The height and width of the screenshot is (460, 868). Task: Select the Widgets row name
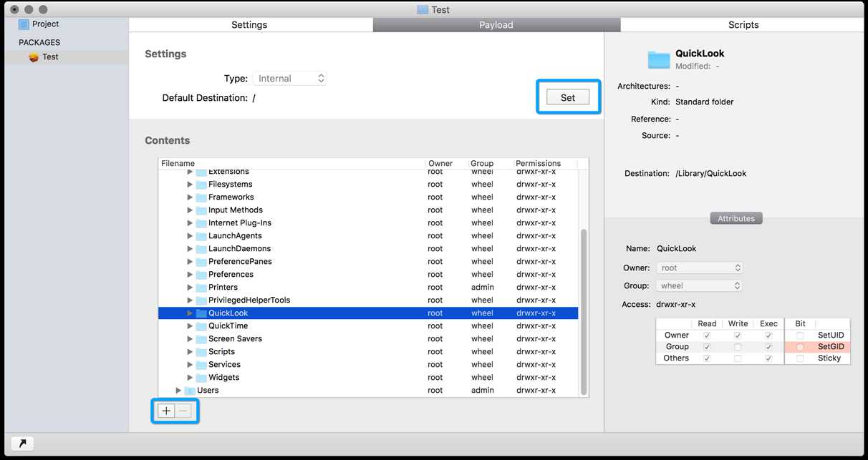pos(223,378)
